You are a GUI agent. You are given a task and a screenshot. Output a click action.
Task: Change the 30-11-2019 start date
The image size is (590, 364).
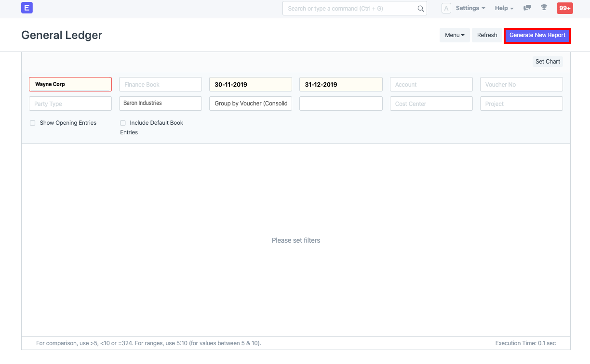pos(250,84)
